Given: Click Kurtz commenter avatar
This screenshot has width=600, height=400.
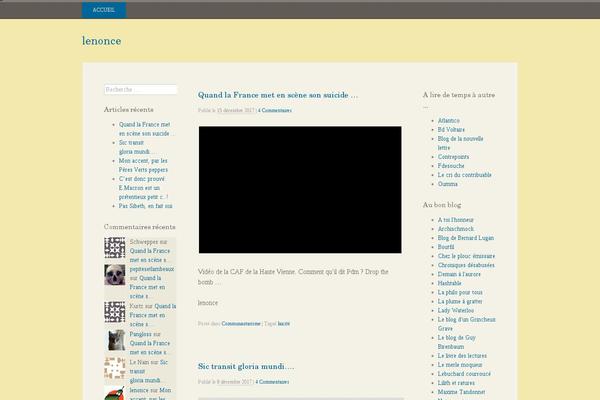Looking at the screenshot, I should 115,312.
